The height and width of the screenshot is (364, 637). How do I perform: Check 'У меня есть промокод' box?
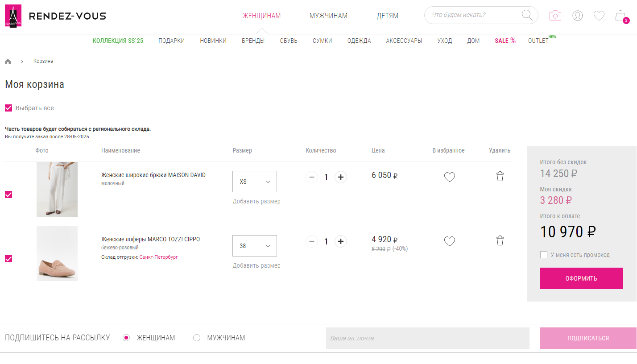[x=544, y=255]
